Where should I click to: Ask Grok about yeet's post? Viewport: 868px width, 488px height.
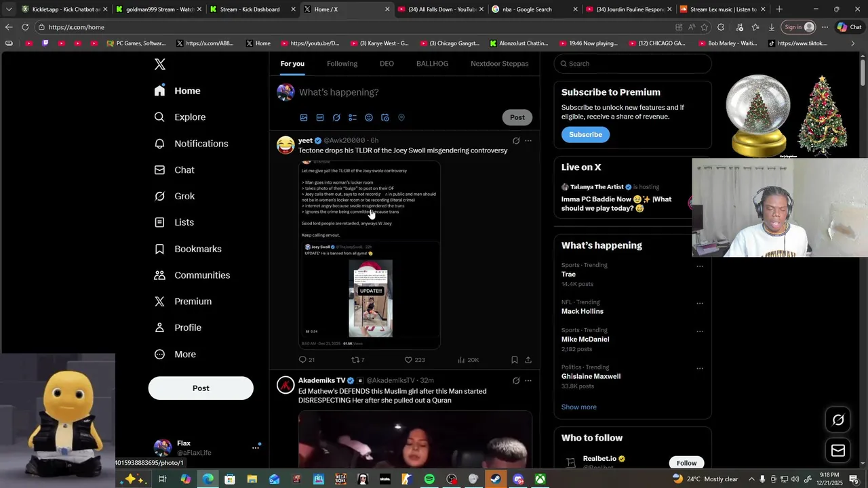pos(516,141)
